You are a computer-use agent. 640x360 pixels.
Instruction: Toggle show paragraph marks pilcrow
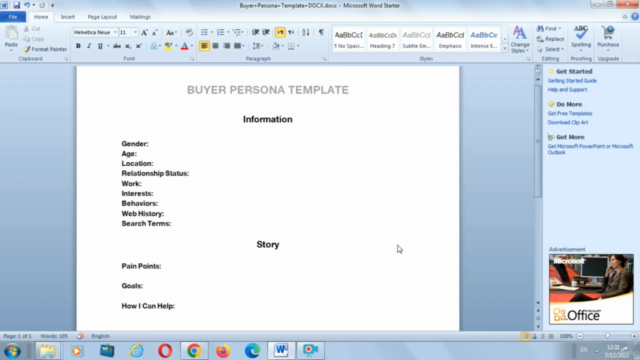pyautogui.click(x=321, y=32)
